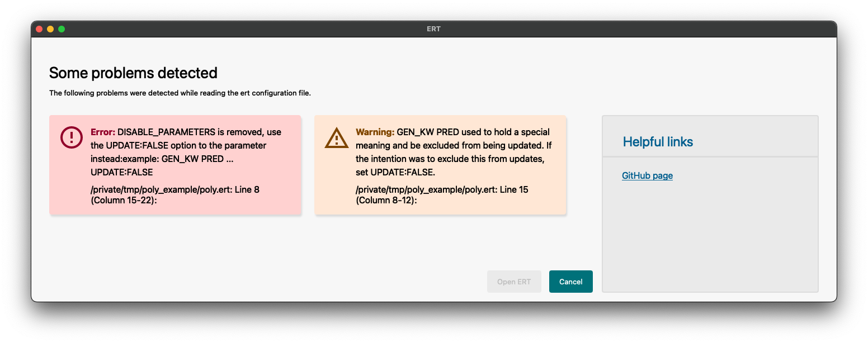This screenshot has width=868, height=343.
Task: Open the GitHub page link
Action: click(647, 175)
